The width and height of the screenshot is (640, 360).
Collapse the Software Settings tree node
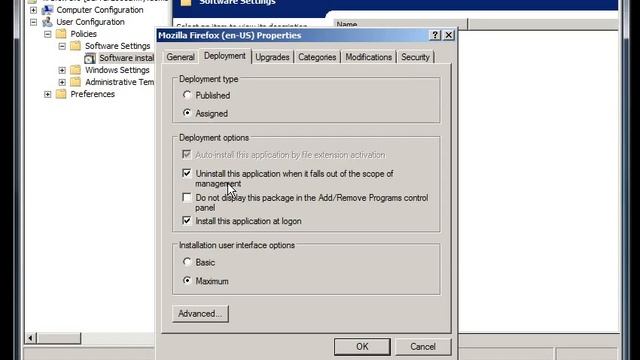[x=62, y=46]
